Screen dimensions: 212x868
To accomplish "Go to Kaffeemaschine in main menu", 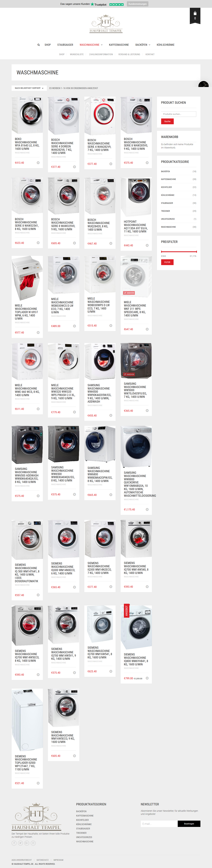I will (119, 45).
